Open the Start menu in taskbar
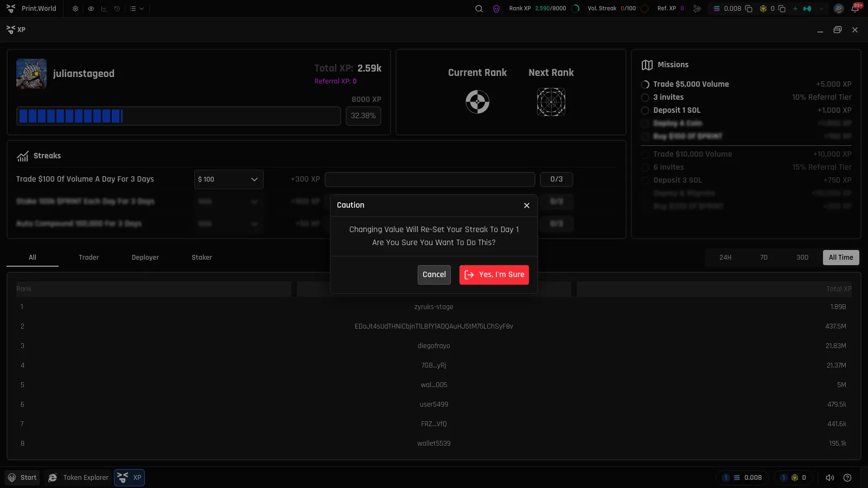The width and height of the screenshot is (868, 488). (22, 478)
